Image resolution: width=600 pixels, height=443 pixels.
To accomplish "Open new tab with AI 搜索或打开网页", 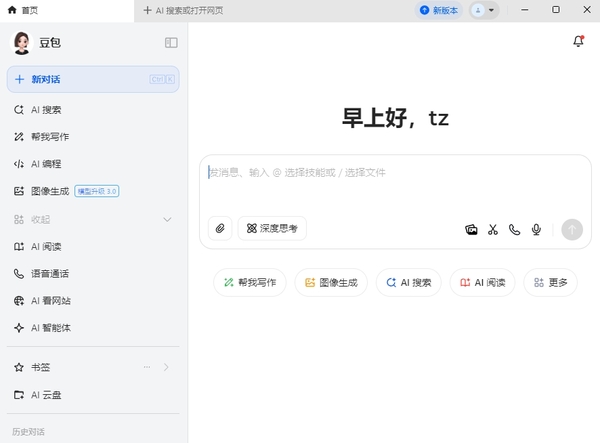I will point(183,10).
